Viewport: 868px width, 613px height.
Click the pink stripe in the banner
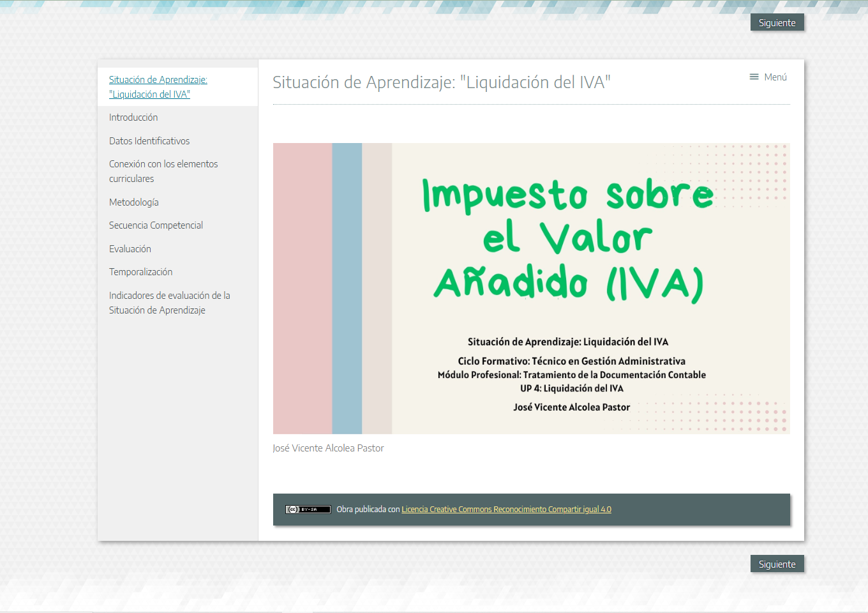[302, 289]
